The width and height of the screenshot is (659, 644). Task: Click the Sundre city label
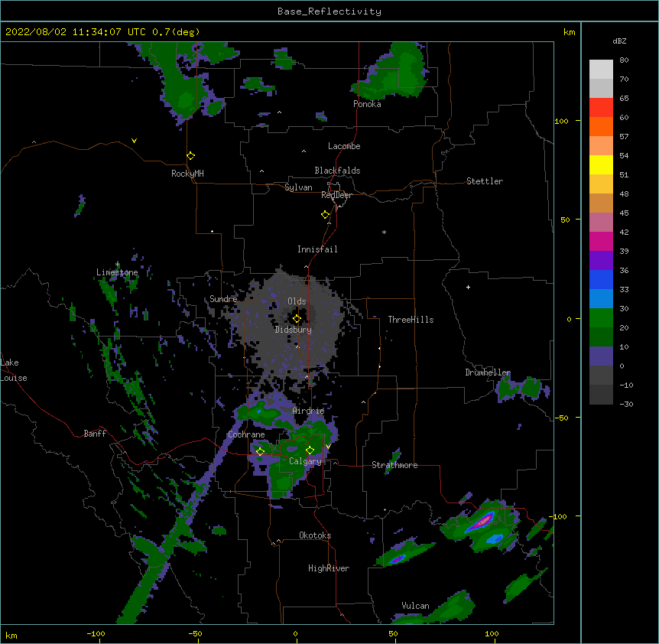coord(223,299)
